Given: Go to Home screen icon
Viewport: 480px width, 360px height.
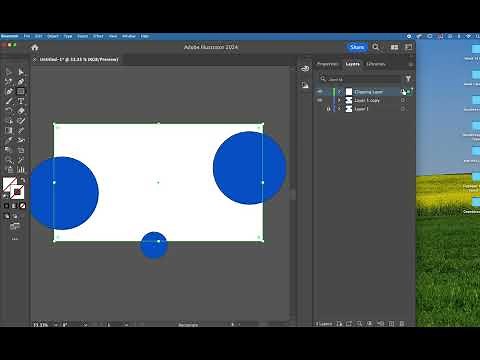Looking at the screenshot, I should tap(35, 48).
